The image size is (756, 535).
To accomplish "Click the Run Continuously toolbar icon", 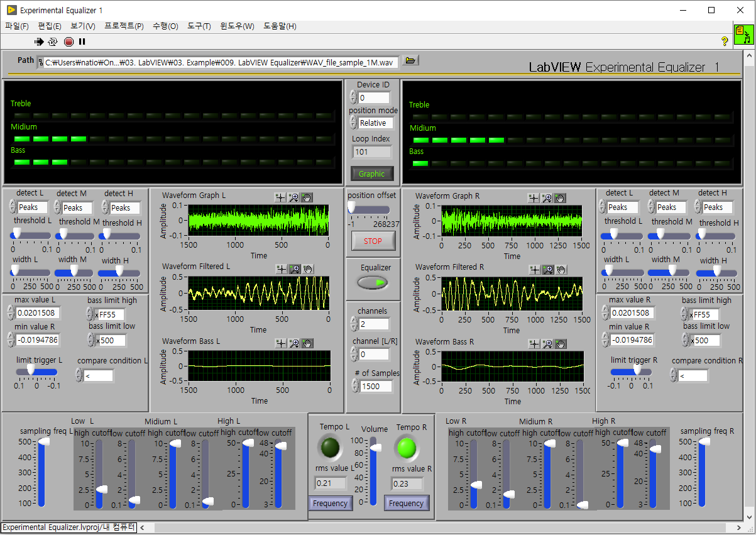I will (x=53, y=41).
